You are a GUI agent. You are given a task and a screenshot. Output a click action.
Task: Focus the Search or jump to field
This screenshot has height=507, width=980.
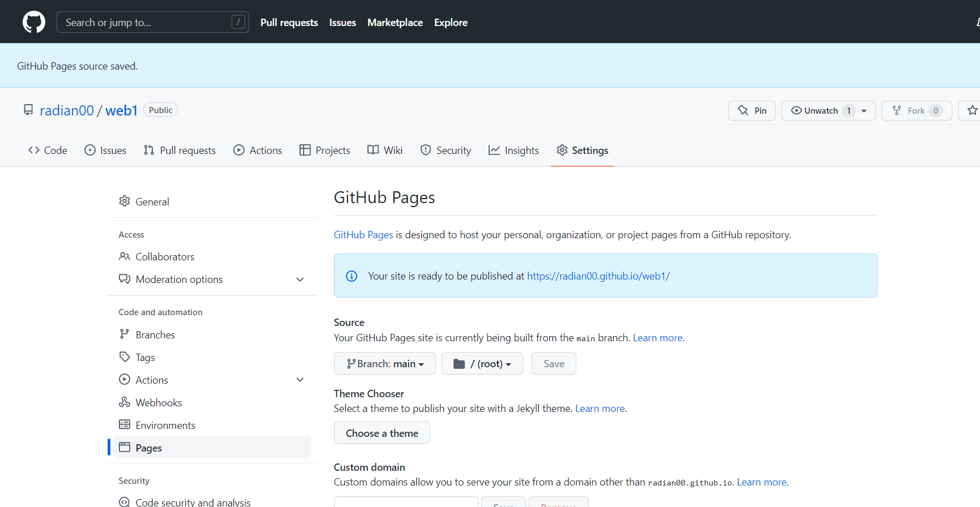point(153,22)
